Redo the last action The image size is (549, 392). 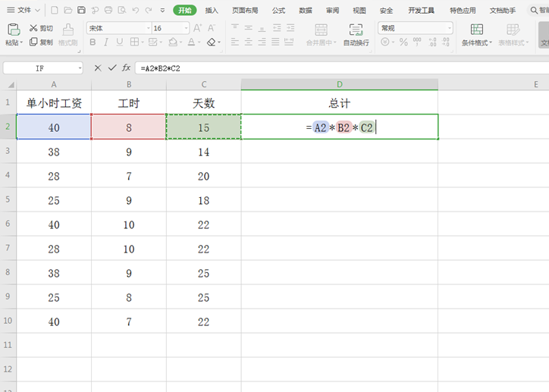pyautogui.click(x=149, y=10)
